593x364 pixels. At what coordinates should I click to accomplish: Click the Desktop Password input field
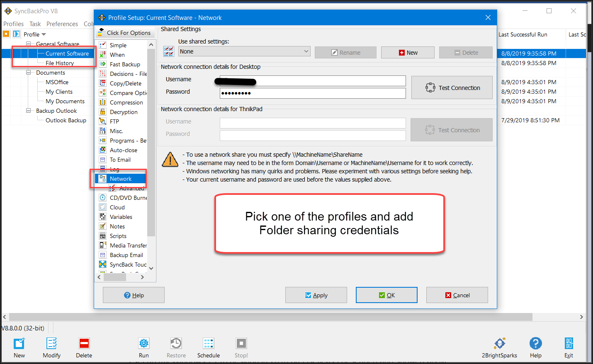313,93
